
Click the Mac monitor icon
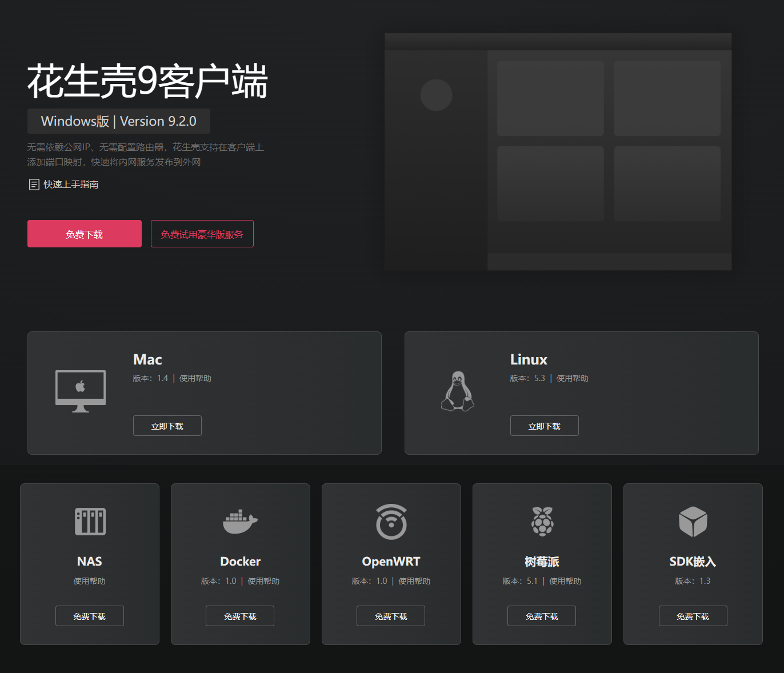click(x=81, y=391)
